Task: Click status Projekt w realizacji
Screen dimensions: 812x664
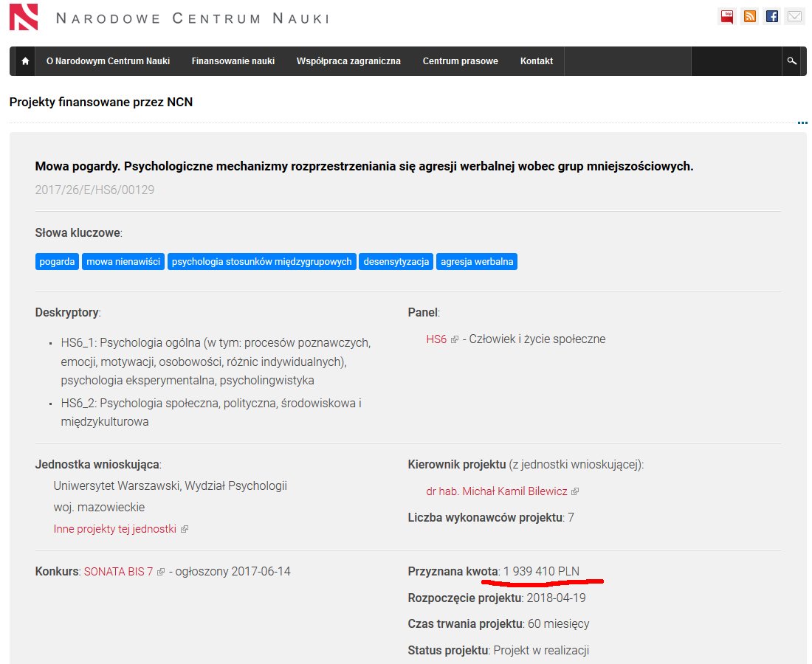Action: [x=541, y=650]
